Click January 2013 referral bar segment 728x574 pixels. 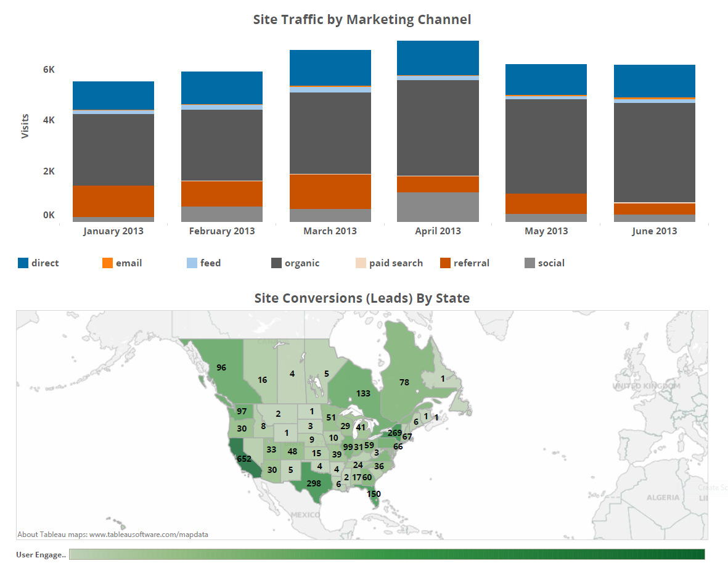[113, 201]
